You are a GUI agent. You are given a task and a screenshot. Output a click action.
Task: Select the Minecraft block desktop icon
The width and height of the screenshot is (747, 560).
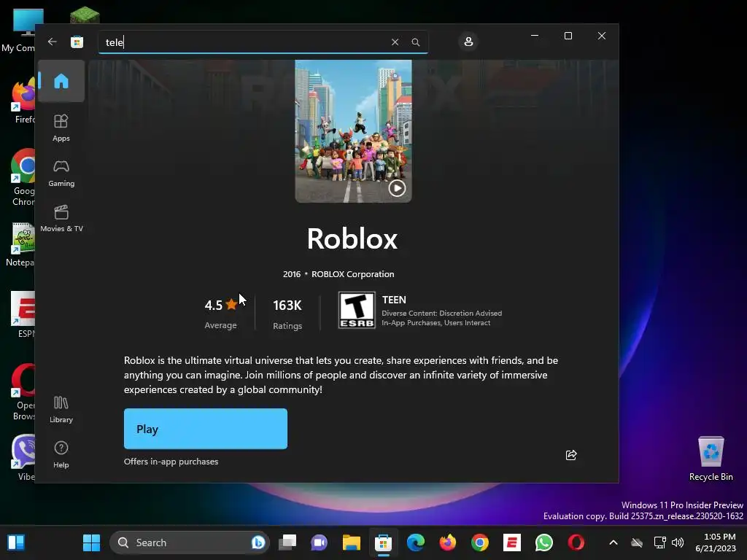pyautogui.click(x=85, y=16)
